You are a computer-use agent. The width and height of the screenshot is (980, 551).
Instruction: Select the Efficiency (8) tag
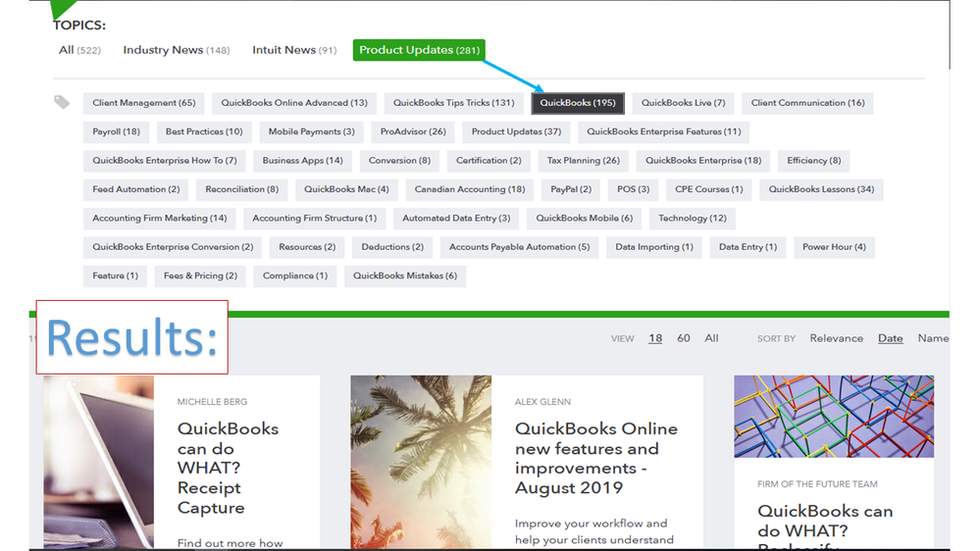pyautogui.click(x=814, y=161)
